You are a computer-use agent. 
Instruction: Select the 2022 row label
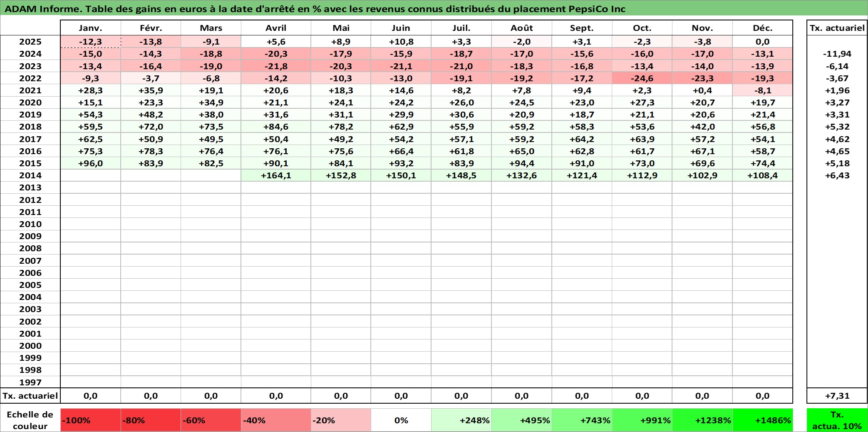pyautogui.click(x=30, y=78)
